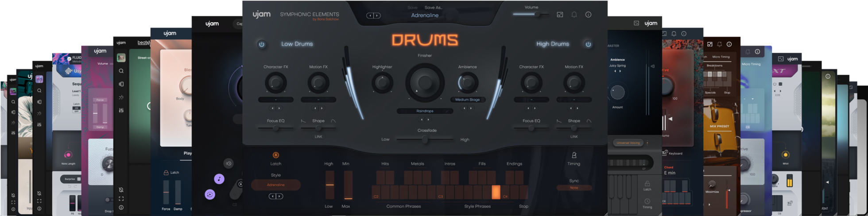Adjust the Low Drums Focus EQ slider
Screen dimensions: 868x216
(275, 128)
